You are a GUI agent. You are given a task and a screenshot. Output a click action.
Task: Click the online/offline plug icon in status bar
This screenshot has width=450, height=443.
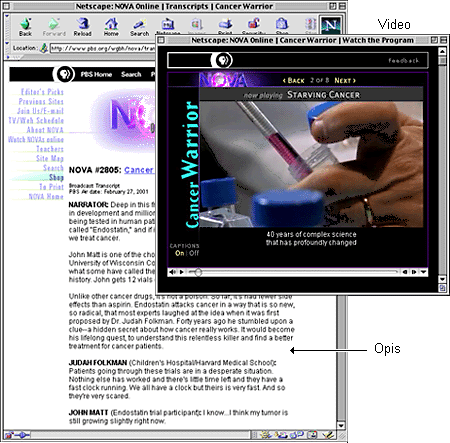(23, 435)
